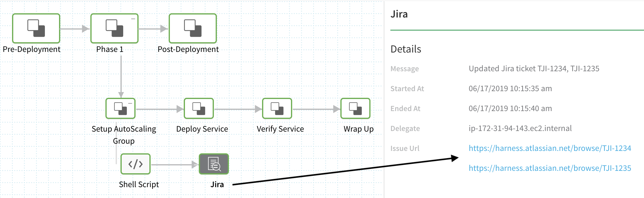The image size is (644, 198).
Task: Click the 'Details' section heading
Action: [x=406, y=49]
